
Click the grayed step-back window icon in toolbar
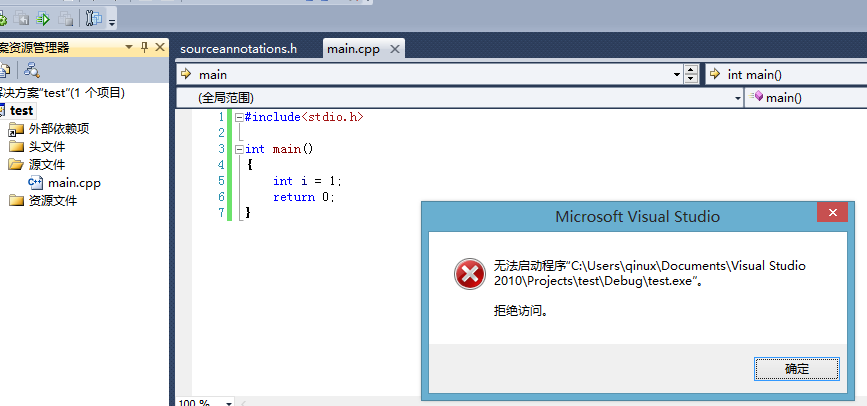tap(21, 19)
